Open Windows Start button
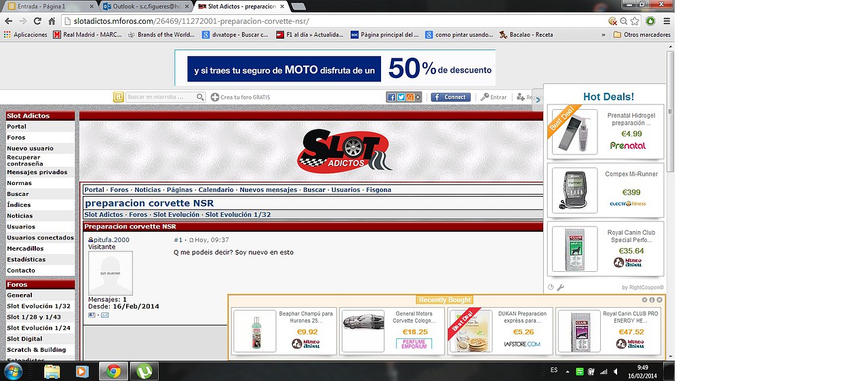Screen dimensions: 868x381 pyautogui.click(x=13, y=371)
